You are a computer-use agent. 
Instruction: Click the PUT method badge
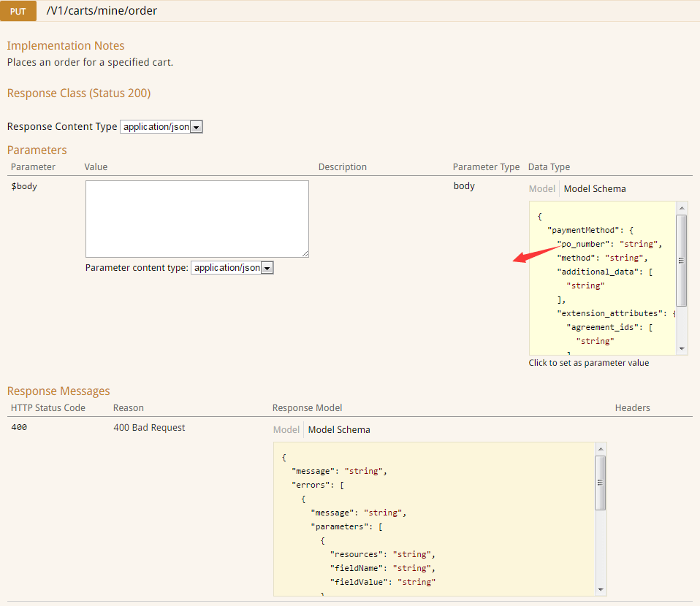pos(17,11)
